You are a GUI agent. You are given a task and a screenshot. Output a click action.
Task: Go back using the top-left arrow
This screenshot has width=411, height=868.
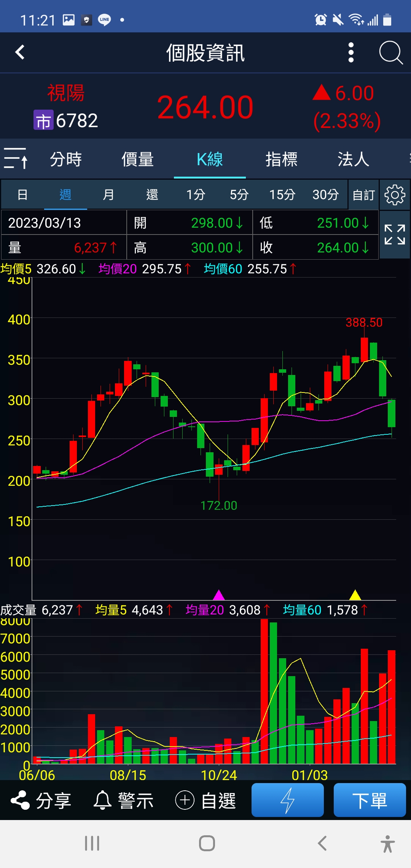[20, 52]
